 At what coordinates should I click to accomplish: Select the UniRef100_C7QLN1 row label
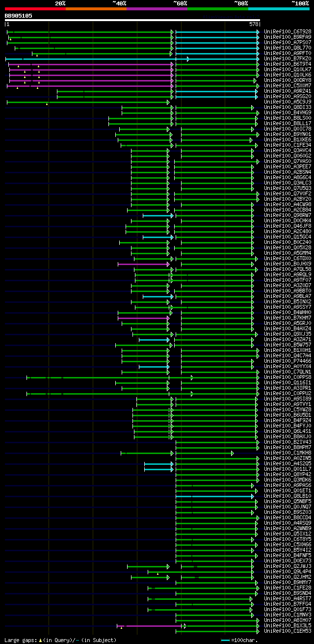coord(288,372)
